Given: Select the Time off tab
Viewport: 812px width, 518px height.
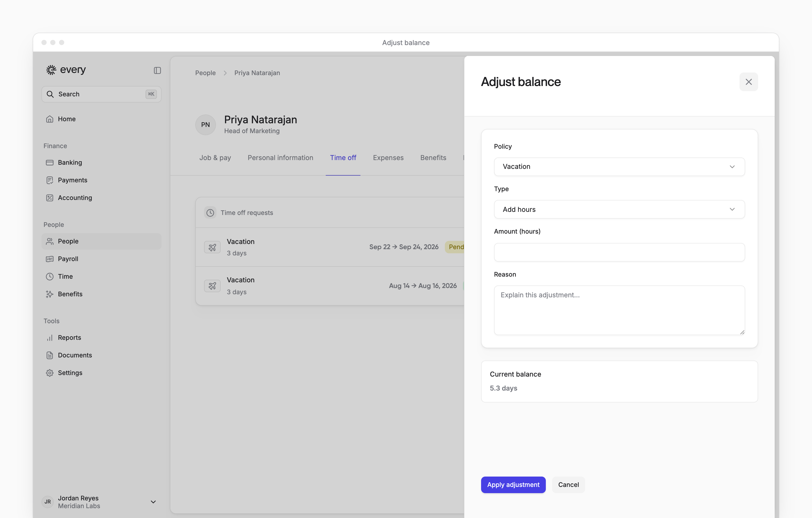Looking at the screenshot, I should click(x=343, y=157).
